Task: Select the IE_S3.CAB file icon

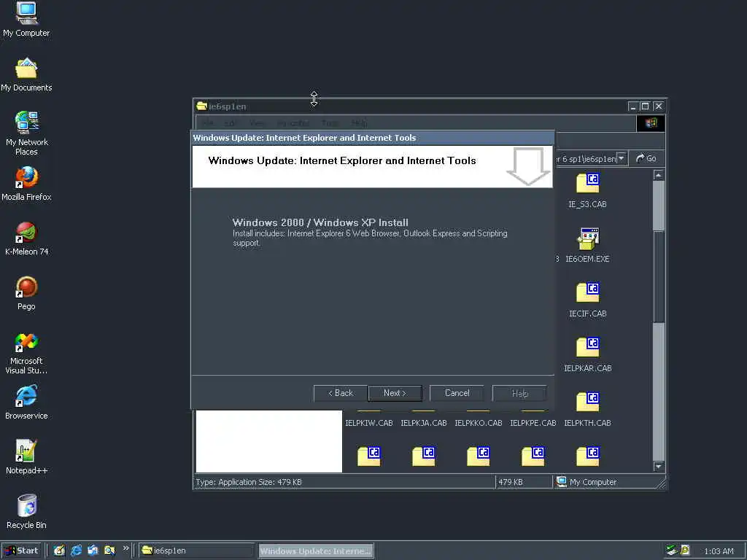Action: pos(587,183)
